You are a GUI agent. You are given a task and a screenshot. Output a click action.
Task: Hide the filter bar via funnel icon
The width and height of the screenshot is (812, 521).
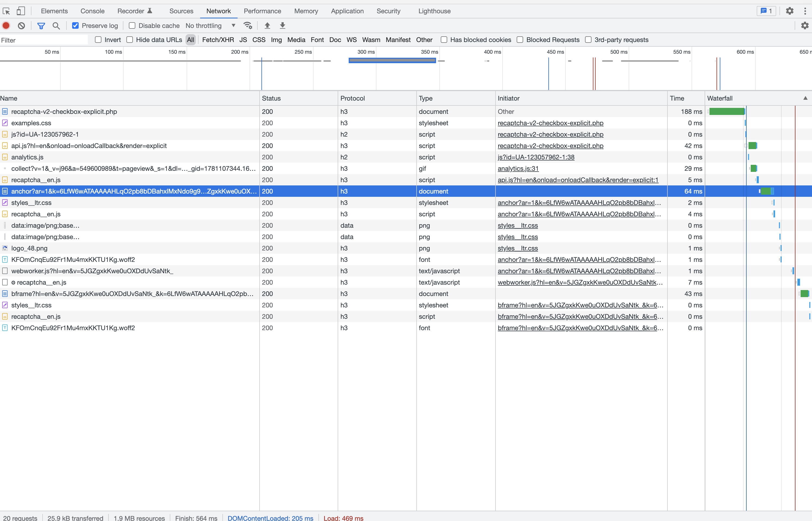click(x=41, y=25)
